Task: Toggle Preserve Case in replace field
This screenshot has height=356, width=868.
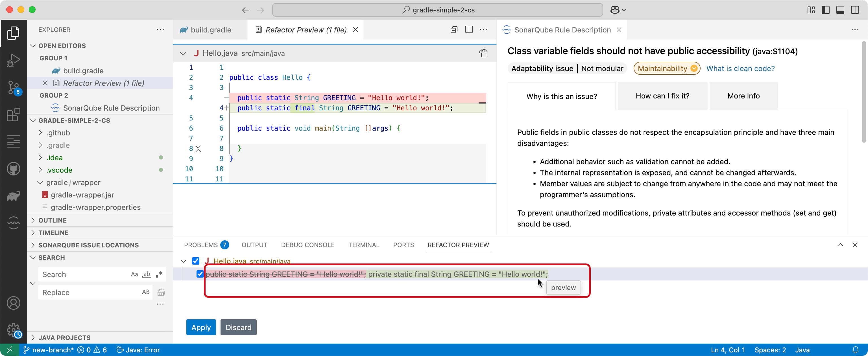Action: pos(146,292)
